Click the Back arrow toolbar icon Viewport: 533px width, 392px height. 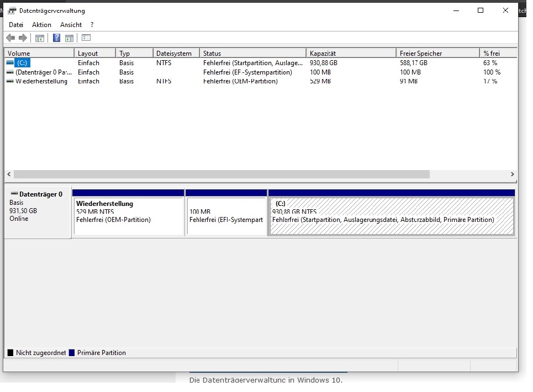click(x=10, y=38)
